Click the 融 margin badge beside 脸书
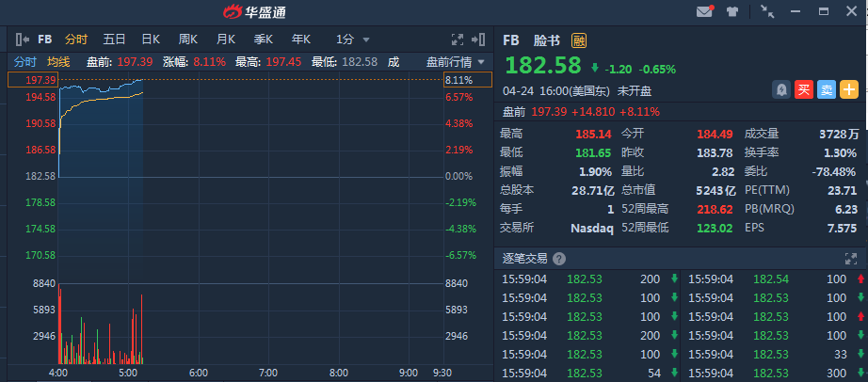The image size is (868, 382). [579, 40]
